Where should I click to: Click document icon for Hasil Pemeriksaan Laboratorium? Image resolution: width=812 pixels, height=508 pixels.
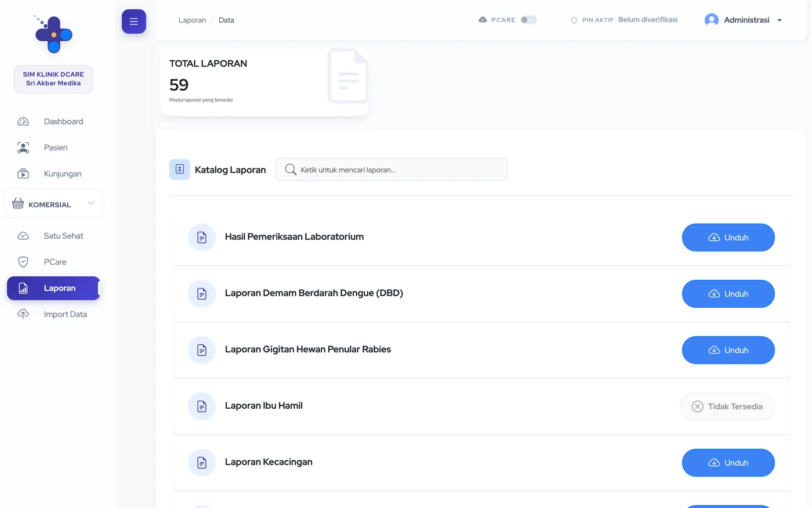tap(202, 237)
